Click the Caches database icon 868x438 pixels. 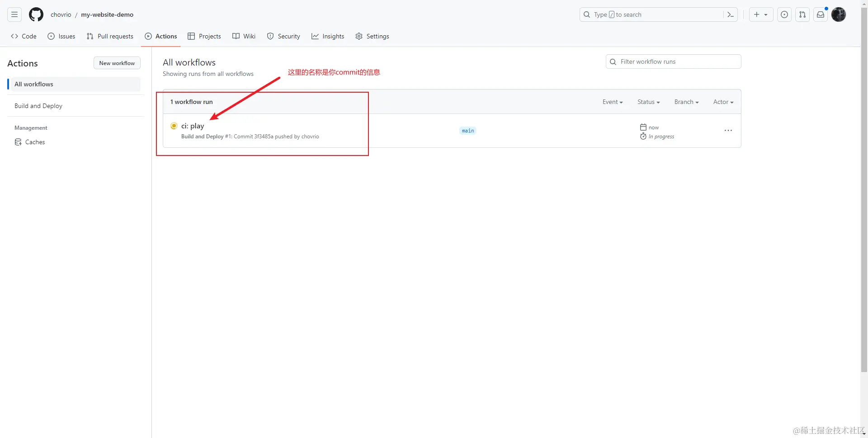[x=18, y=142]
